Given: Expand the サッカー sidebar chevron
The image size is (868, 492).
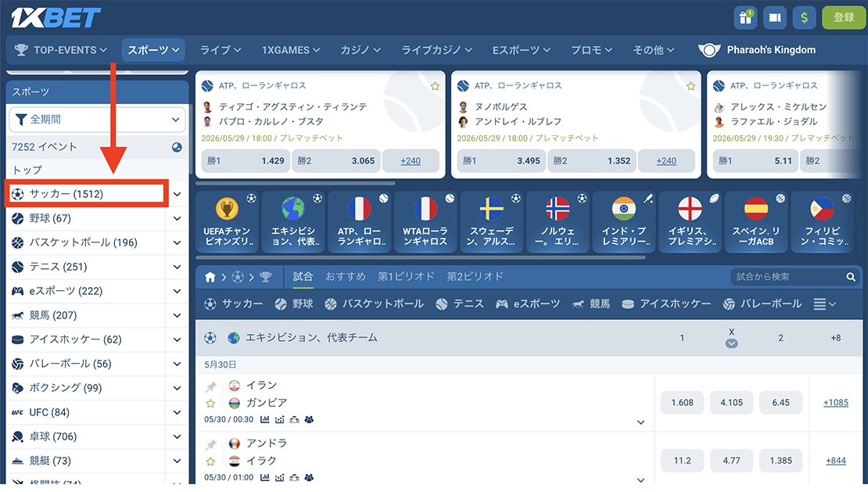Looking at the screenshot, I should click(x=178, y=194).
